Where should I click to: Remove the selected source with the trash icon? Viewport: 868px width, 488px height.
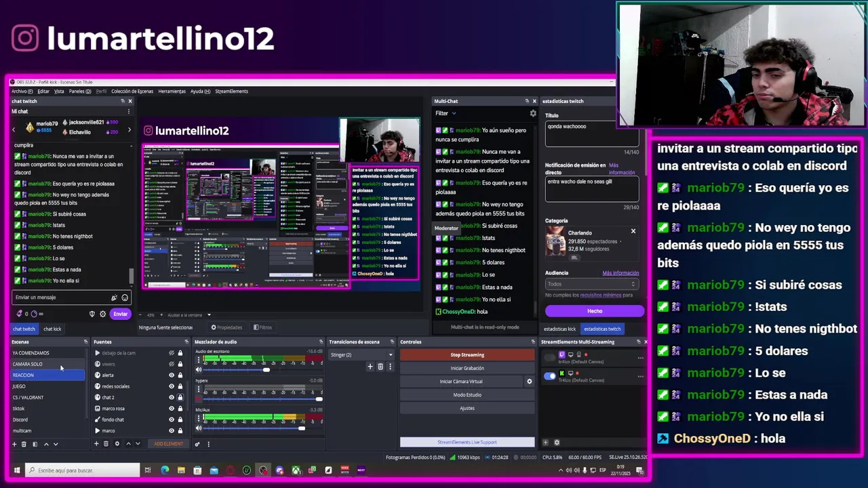pyautogui.click(x=106, y=444)
